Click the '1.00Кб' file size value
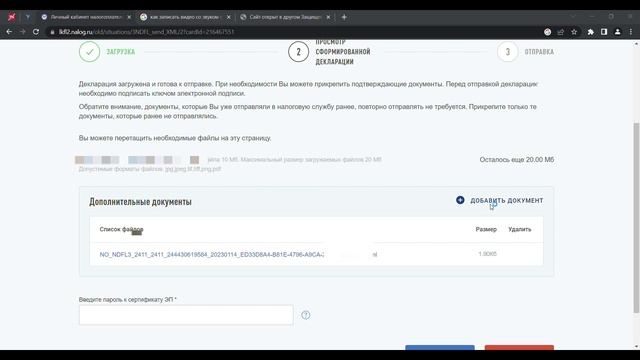Screen dimensions: 640x360 tap(487, 254)
